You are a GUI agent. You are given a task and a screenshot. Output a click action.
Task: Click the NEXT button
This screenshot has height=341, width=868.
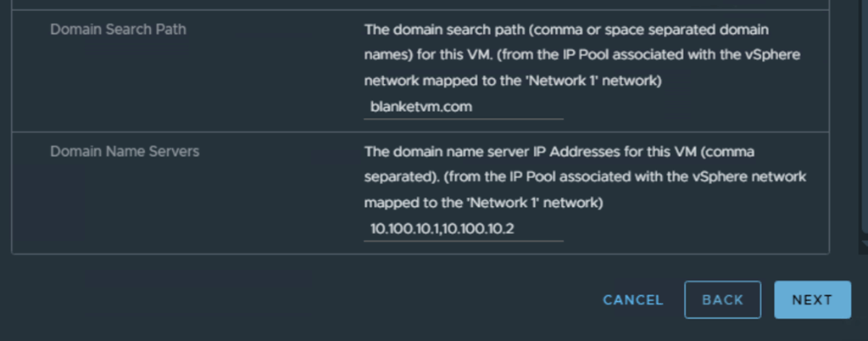812,299
